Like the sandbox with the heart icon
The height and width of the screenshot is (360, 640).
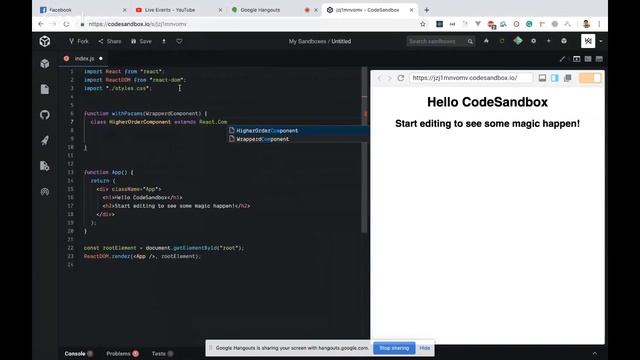pos(179,41)
